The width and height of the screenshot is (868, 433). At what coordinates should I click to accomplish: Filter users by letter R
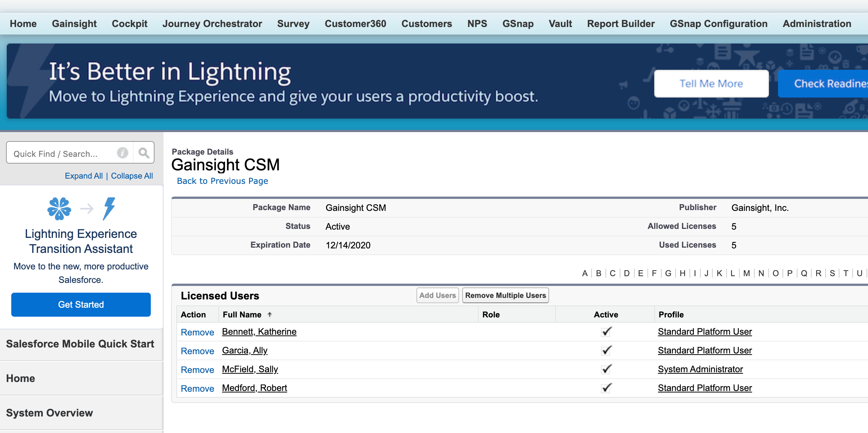click(x=818, y=273)
